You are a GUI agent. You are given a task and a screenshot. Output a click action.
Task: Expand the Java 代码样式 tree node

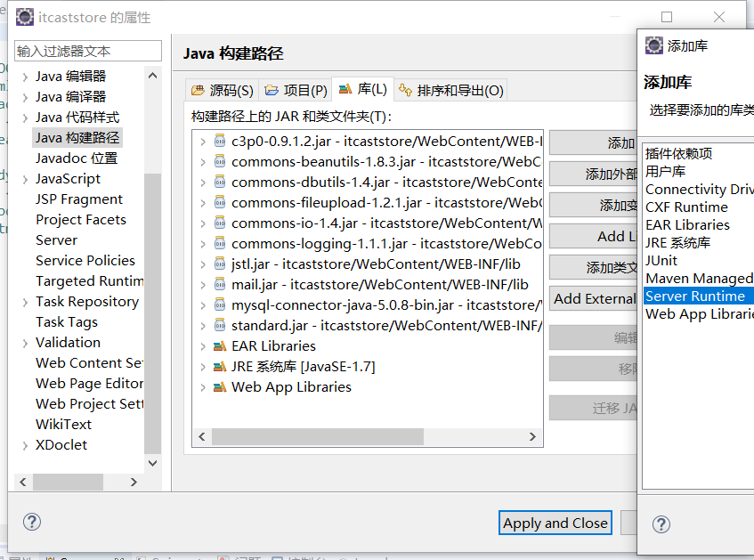pyautogui.click(x=25, y=118)
